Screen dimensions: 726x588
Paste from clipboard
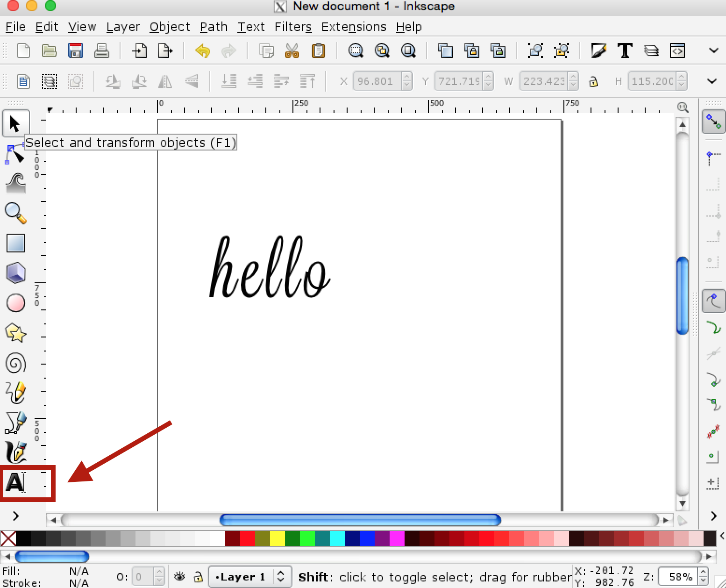(318, 50)
